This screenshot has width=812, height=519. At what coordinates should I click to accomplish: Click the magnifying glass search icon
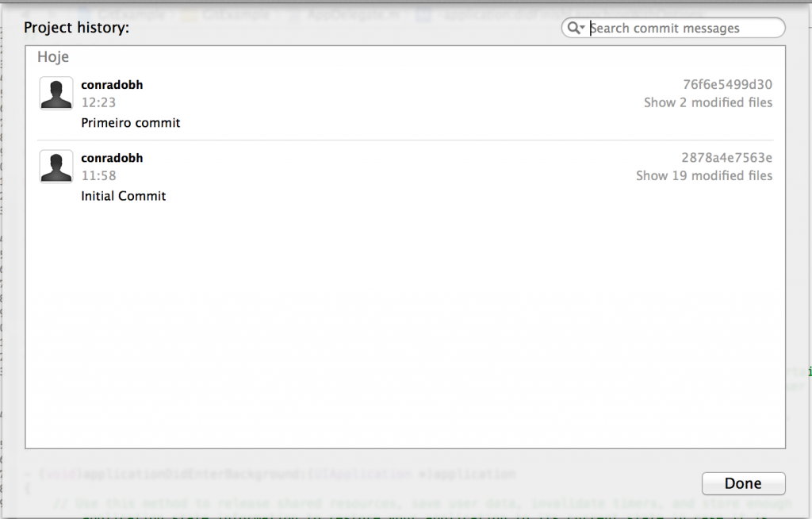573,28
